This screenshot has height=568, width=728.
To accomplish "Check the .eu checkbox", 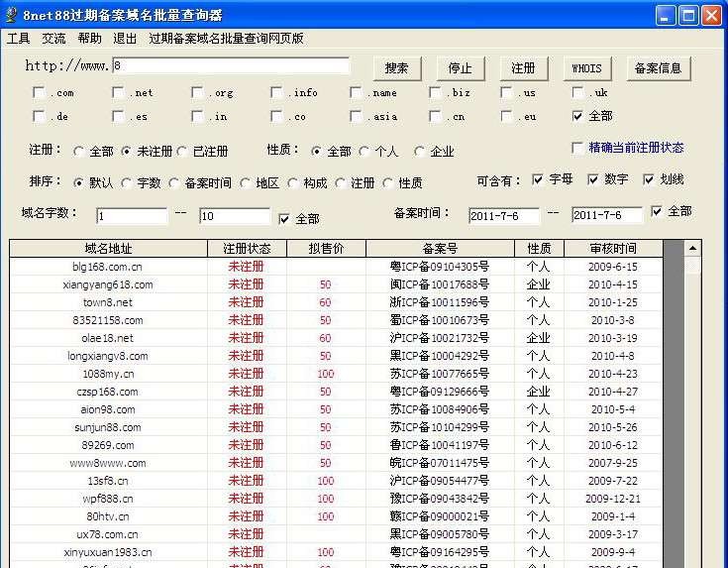I will pos(507,116).
